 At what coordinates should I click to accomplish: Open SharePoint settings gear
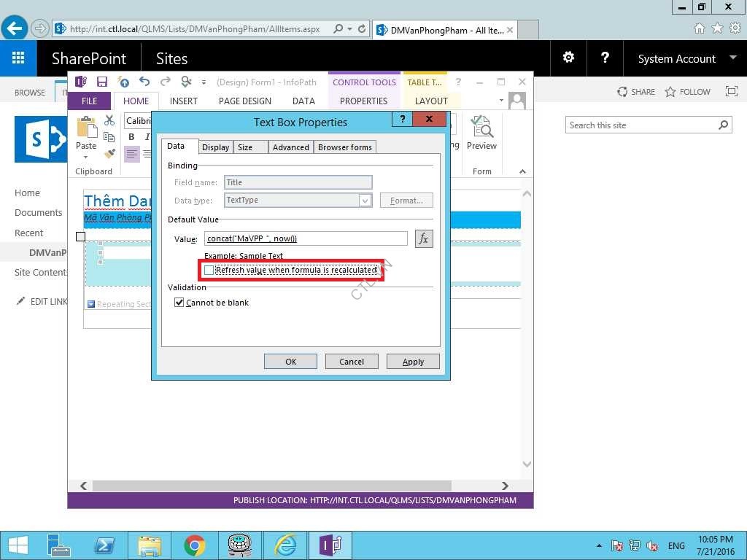click(x=568, y=58)
